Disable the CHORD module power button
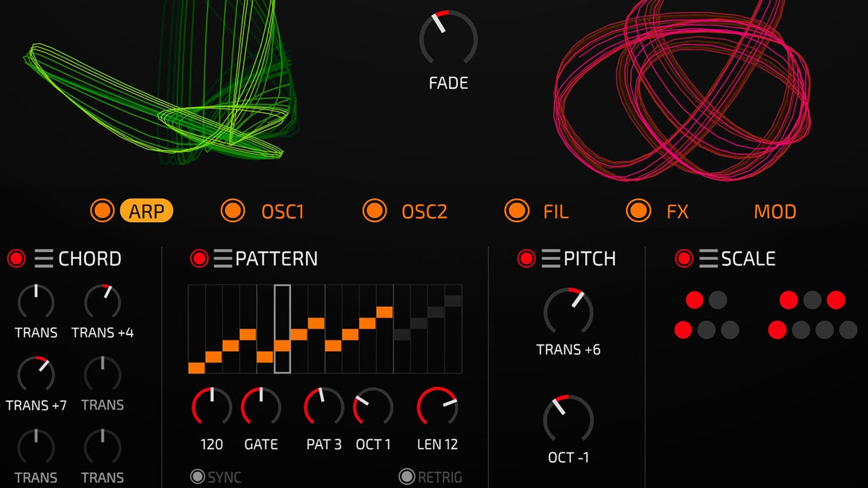Screen dimensions: 868x488 (x=17, y=258)
